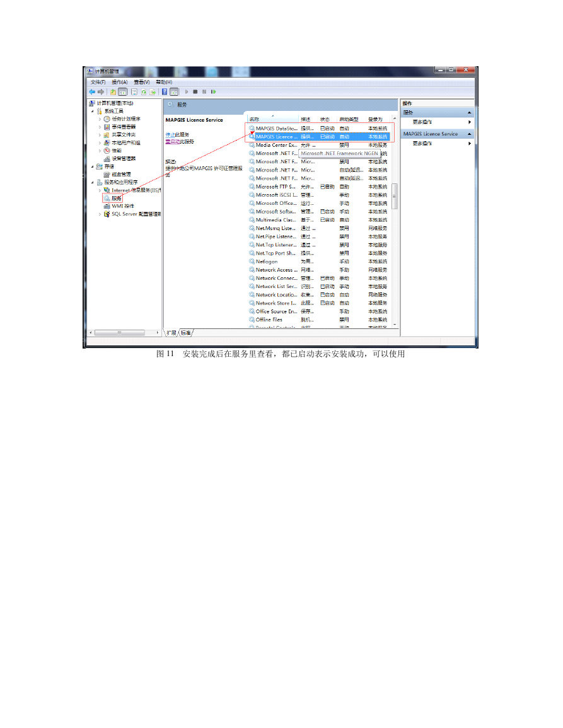The width and height of the screenshot is (563, 728).
Task: Click gear icon of Netlogon service
Action: [x=252, y=262]
